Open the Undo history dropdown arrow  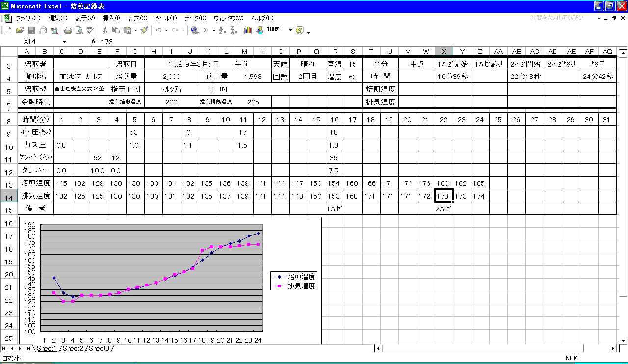coord(167,30)
